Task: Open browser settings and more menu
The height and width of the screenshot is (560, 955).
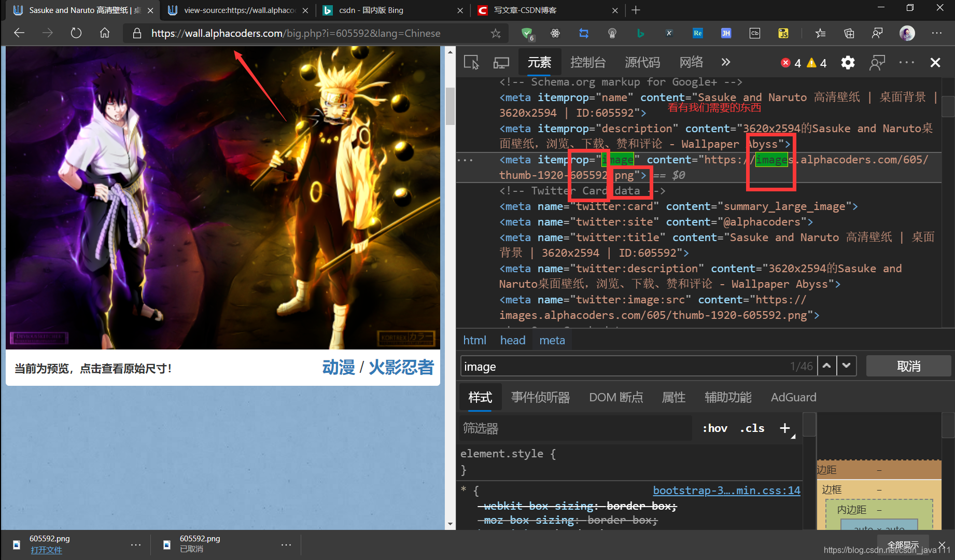Action: (x=936, y=33)
